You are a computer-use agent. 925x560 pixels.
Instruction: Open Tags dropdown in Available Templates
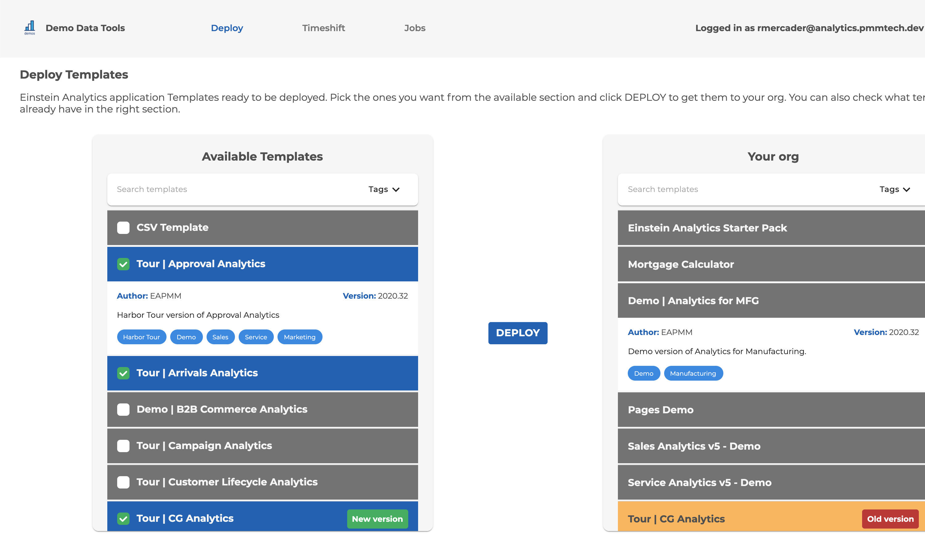click(x=384, y=189)
